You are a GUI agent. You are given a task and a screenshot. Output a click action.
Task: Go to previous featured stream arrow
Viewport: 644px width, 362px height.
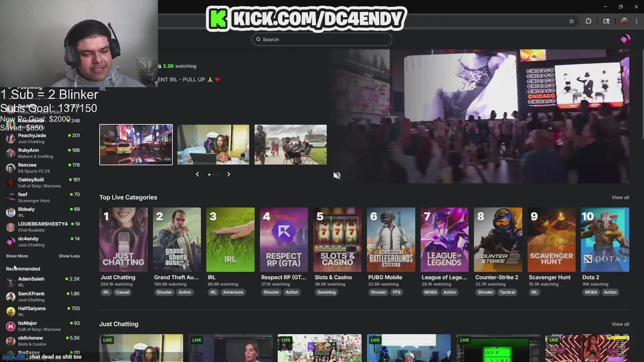(197, 174)
